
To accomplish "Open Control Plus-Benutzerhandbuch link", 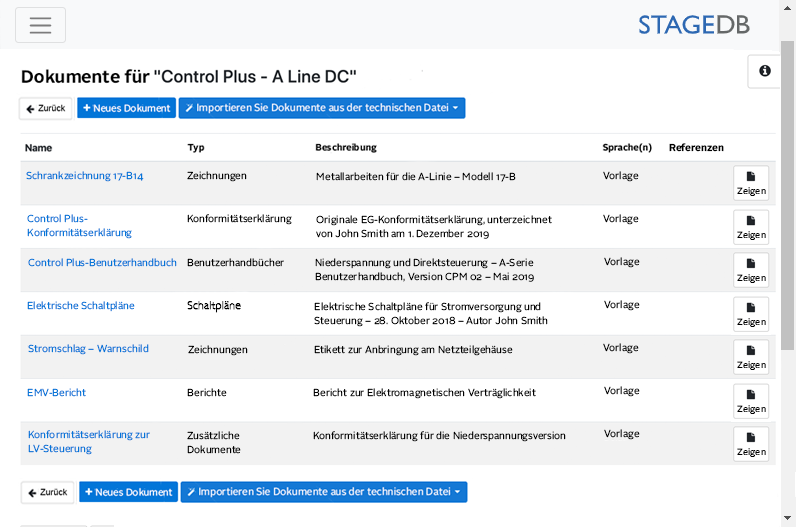I will (101, 263).
